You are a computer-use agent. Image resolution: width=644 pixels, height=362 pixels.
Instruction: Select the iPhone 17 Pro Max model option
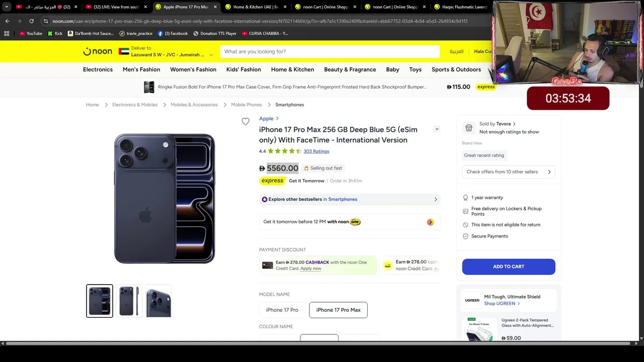338,310
